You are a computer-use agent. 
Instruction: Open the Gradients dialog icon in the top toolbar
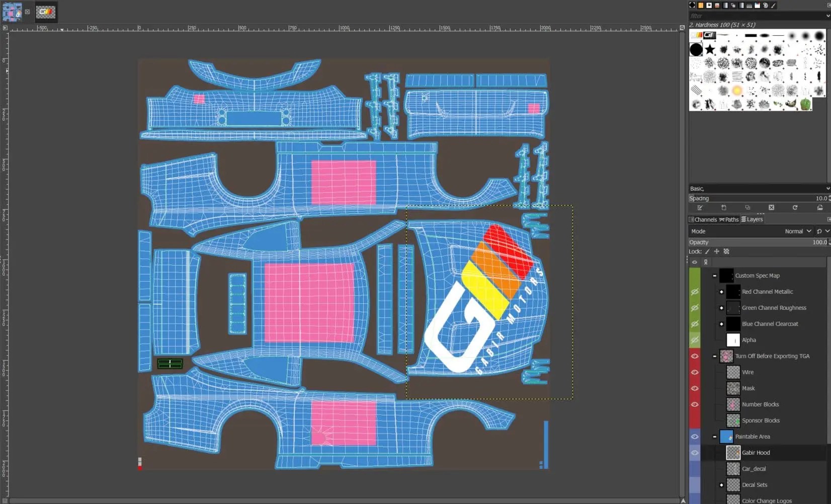725,5
